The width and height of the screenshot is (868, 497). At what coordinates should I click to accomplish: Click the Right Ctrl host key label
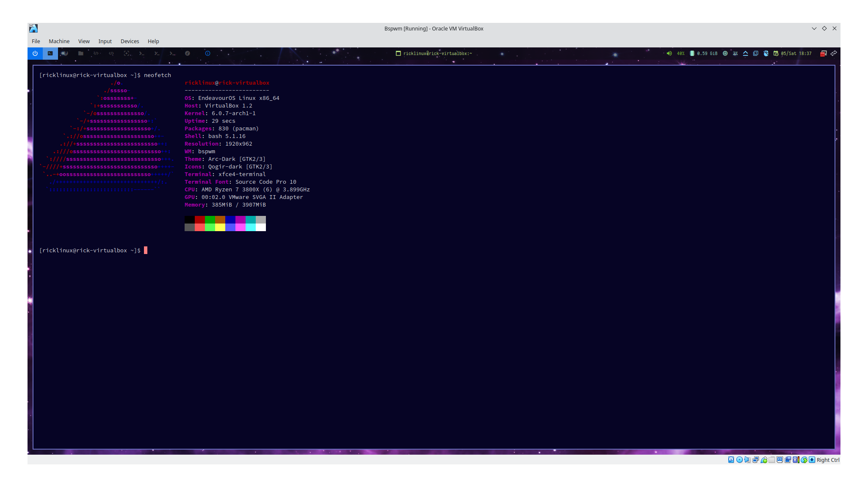(x=828, y=460)
